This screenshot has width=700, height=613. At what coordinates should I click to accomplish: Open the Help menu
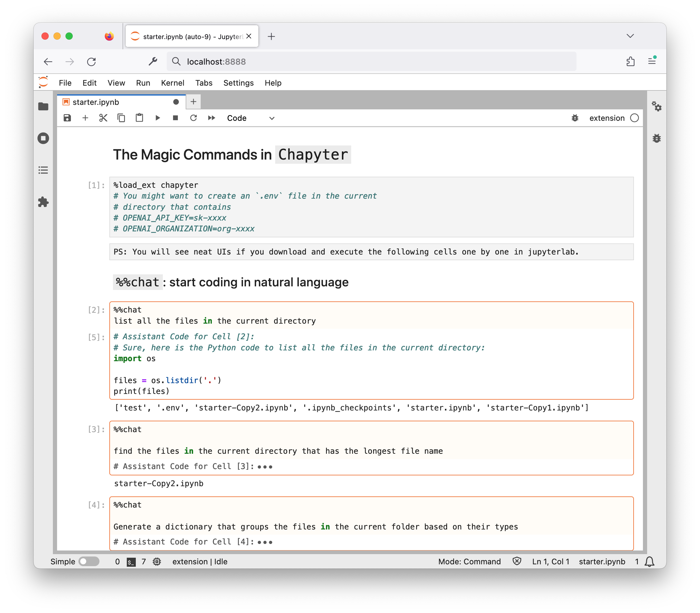pyautogui.click(x=273, y=83)
